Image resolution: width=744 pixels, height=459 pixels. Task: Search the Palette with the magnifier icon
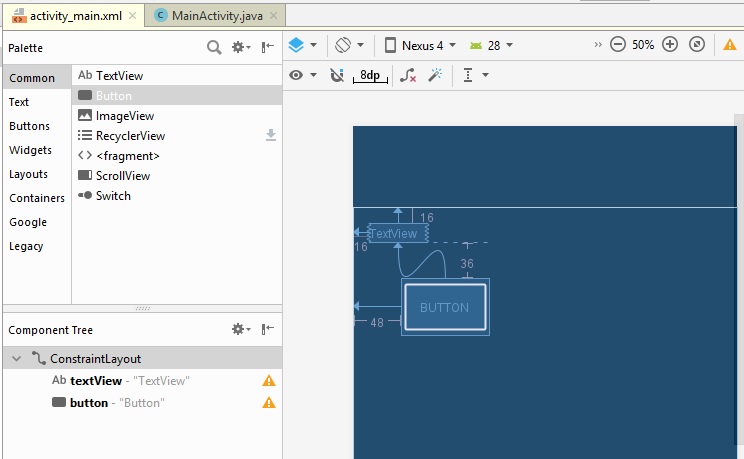click(214, 47)
